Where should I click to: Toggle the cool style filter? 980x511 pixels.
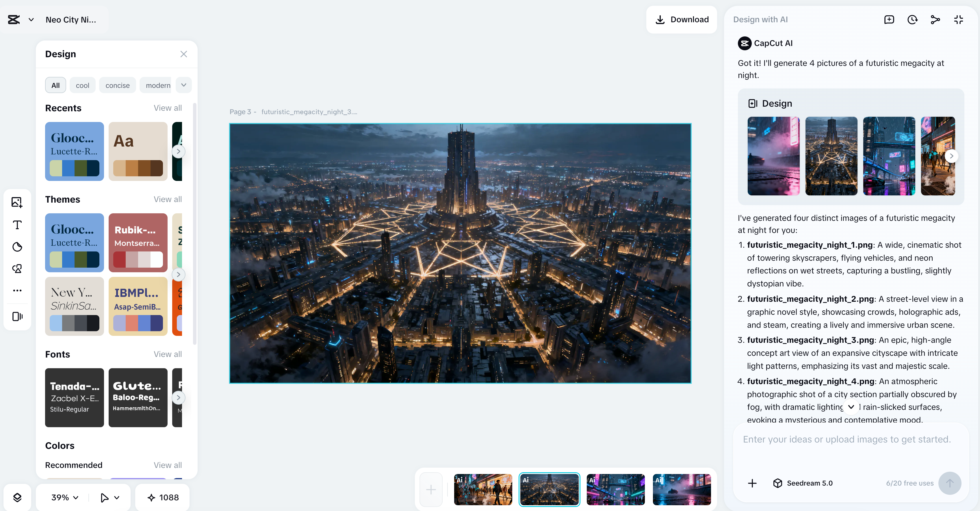[x=82, y=85]
